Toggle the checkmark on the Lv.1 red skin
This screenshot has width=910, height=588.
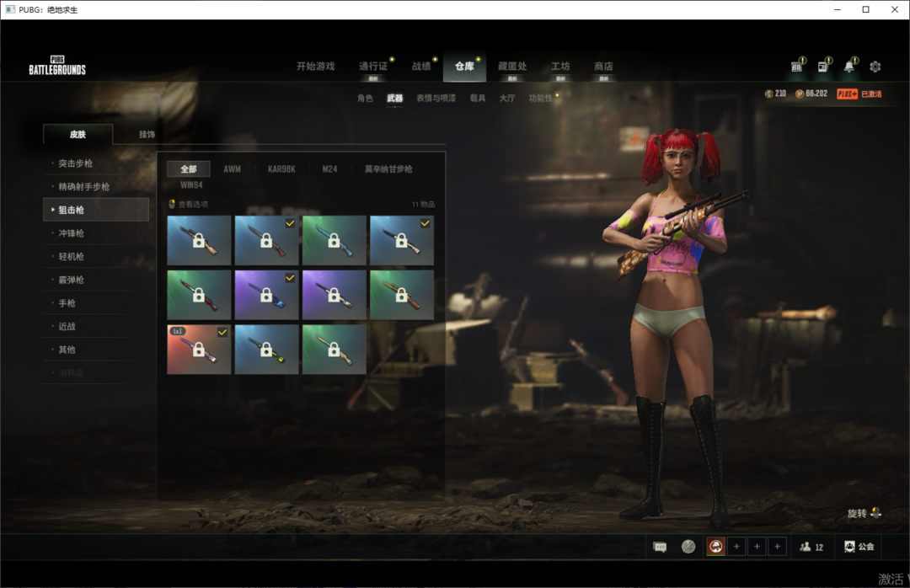click(x=222, y=332)
